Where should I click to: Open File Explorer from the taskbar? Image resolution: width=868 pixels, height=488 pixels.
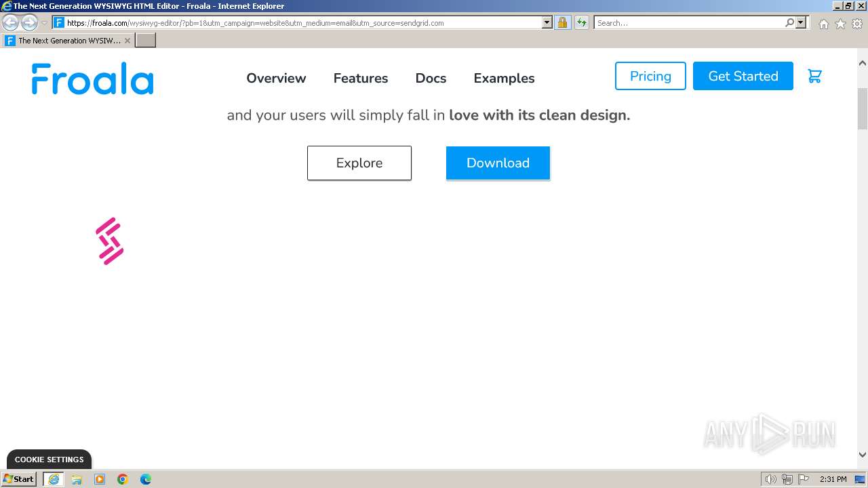tap(77, 479)
